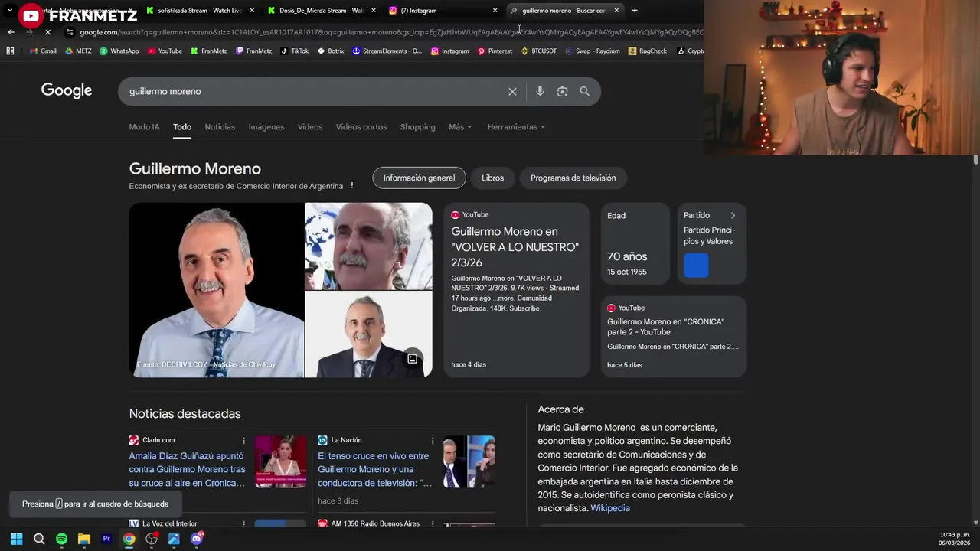Click Programas de televisión chip

pyautogui.click(x=573, y=178)
